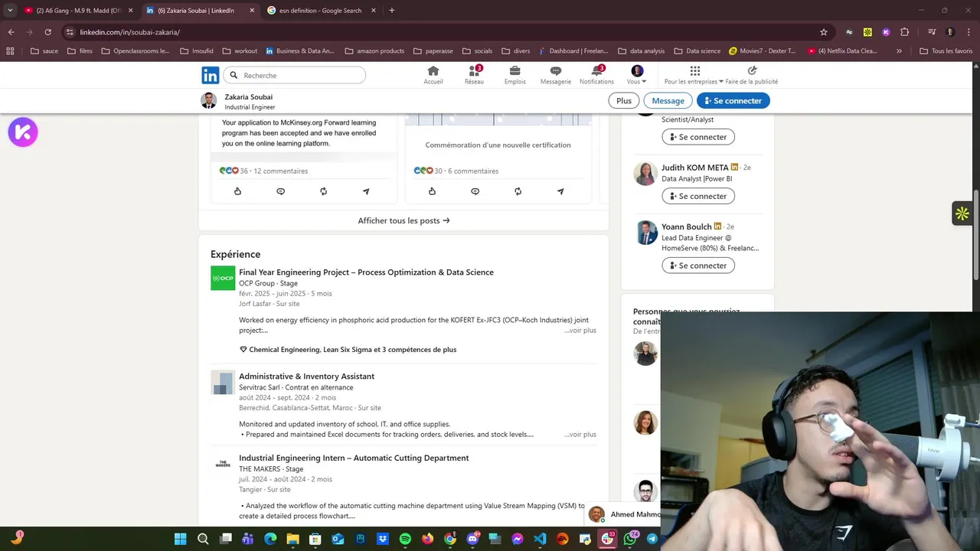980x551 pixels.
Task: Open Notifications bell icon
Action: tap(596, 75)
